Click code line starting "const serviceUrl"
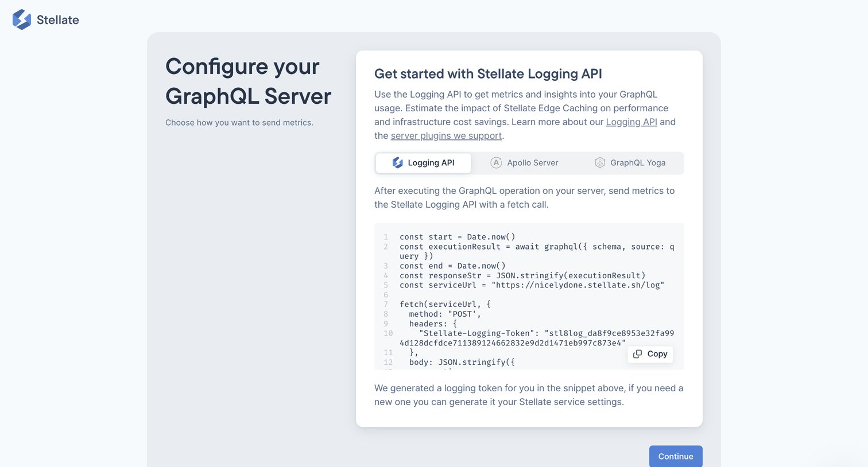The width and height of the screenshot is (868, 467). point(532,285)
